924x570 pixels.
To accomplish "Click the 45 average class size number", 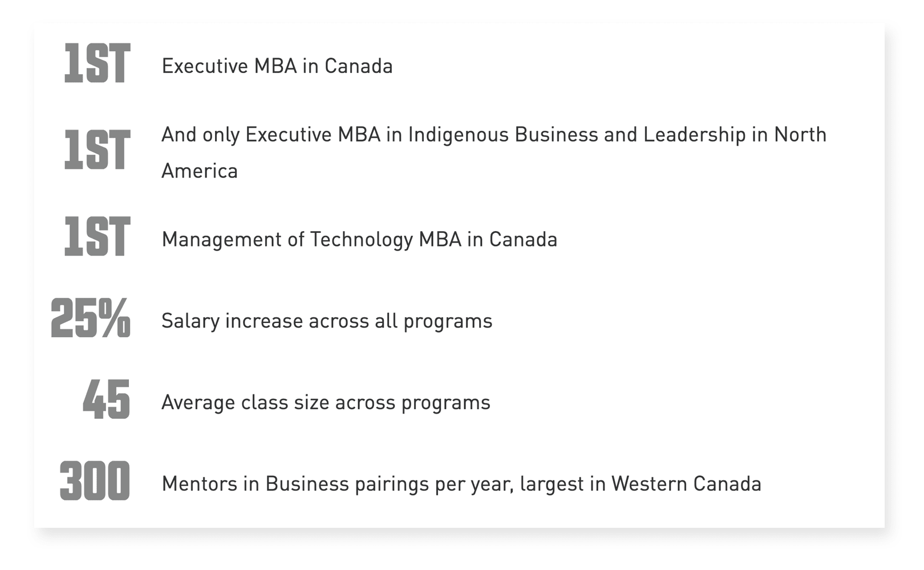I will tap(107, 399).
